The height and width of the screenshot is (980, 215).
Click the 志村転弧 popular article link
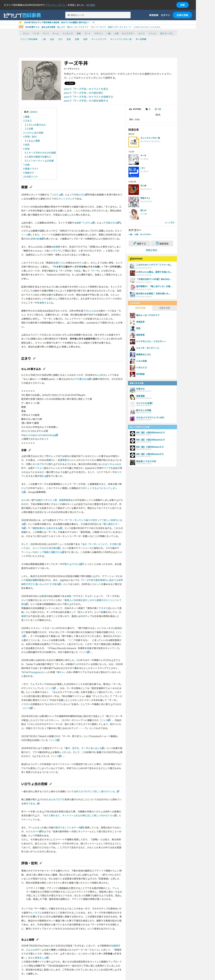tap(140, 374)
